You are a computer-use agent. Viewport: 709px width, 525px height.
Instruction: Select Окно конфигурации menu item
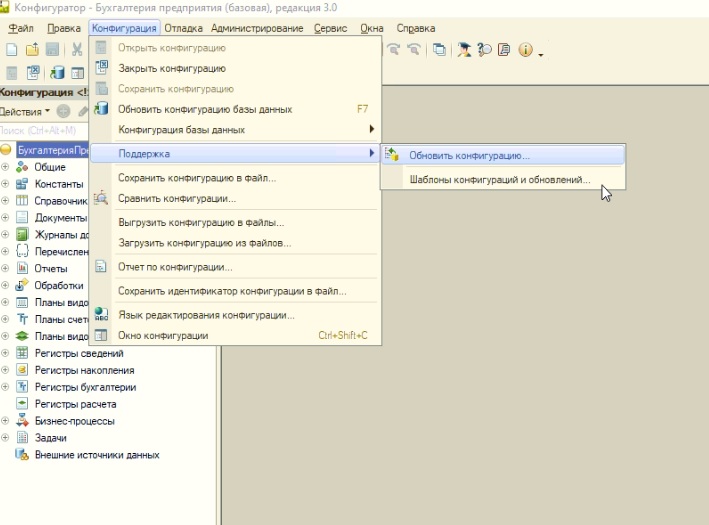pos(235,335)
